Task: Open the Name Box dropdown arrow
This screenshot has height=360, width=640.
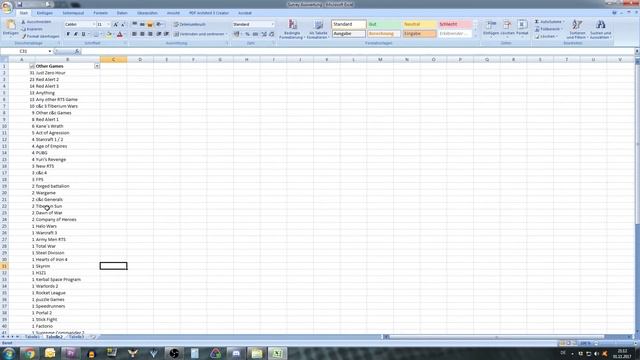Action: (50, 51)
